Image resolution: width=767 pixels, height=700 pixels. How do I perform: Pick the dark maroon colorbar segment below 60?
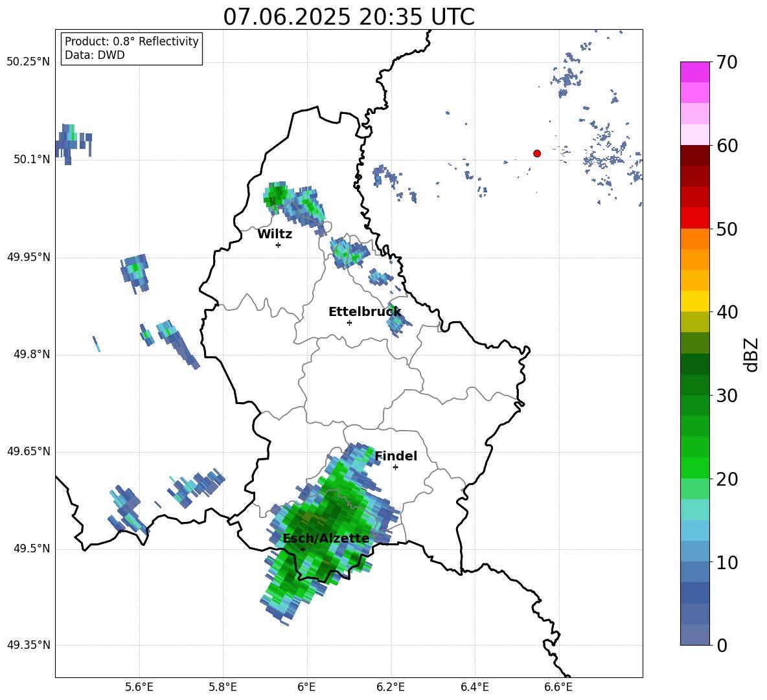click(695, 155)
